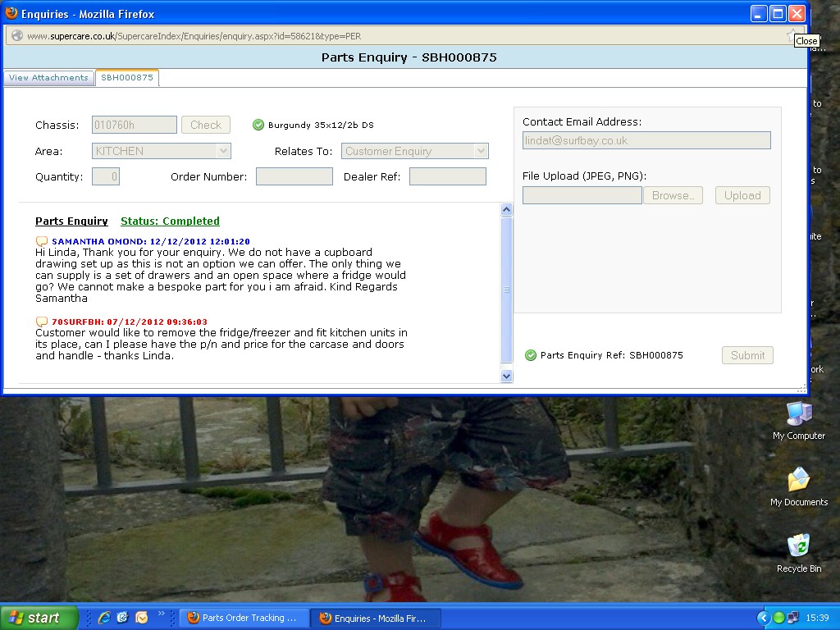Select the SBH000875 tab

[127, 78]
